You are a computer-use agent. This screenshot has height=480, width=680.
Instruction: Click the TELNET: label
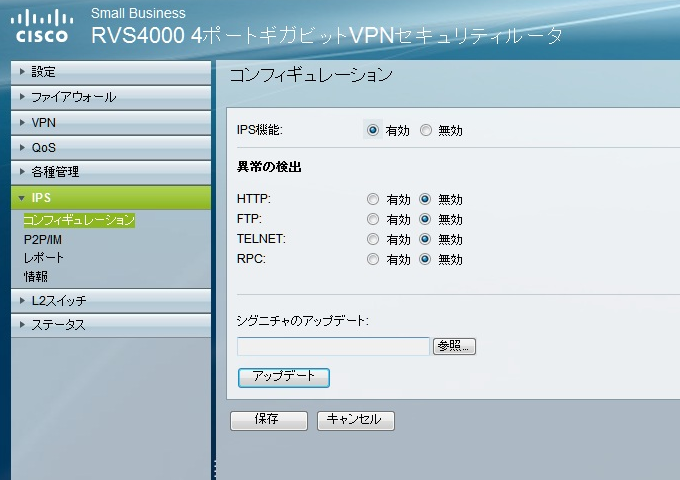[x=261, y=239]
